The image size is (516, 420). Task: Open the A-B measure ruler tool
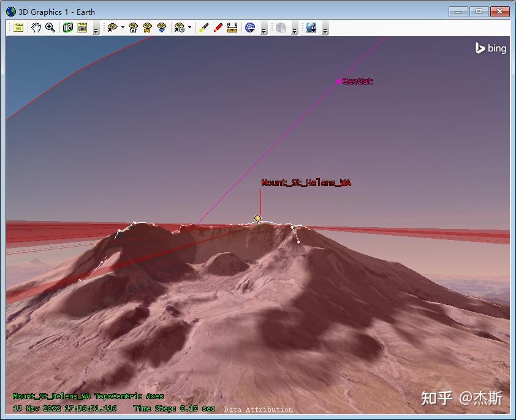pyautogui.click(x=232, y=28)
